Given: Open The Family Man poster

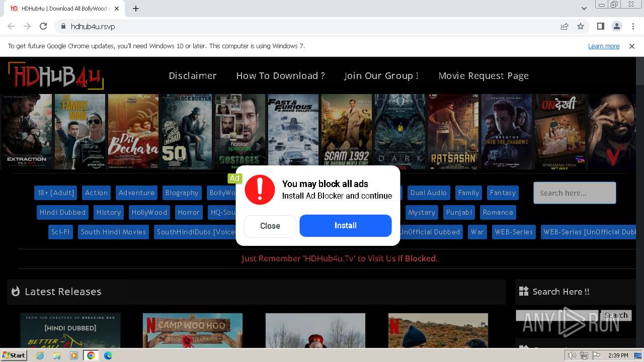Looking at the screenshot, I should (x=80, y=131).
